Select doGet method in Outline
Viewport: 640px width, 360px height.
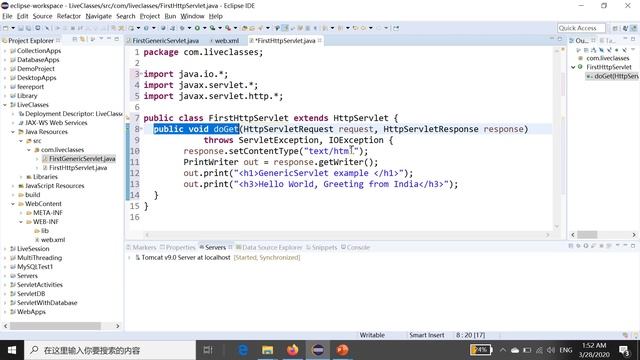(x=613, y=76)
